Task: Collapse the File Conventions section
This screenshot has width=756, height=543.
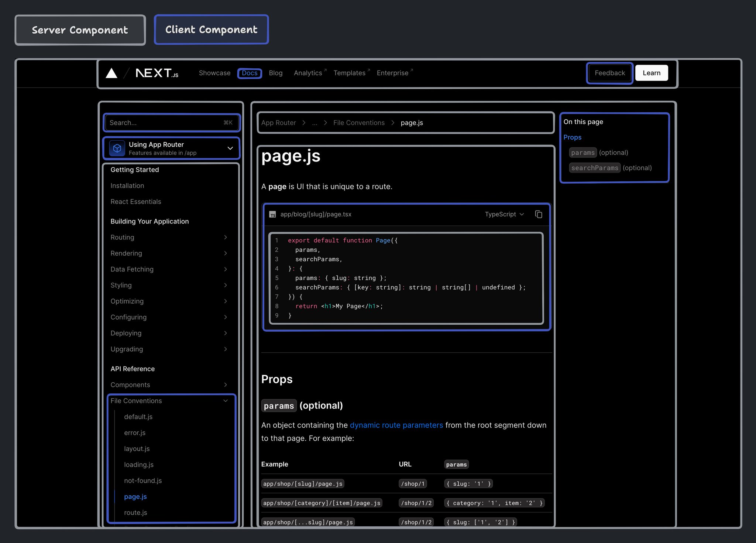Action: click(169, 401)
